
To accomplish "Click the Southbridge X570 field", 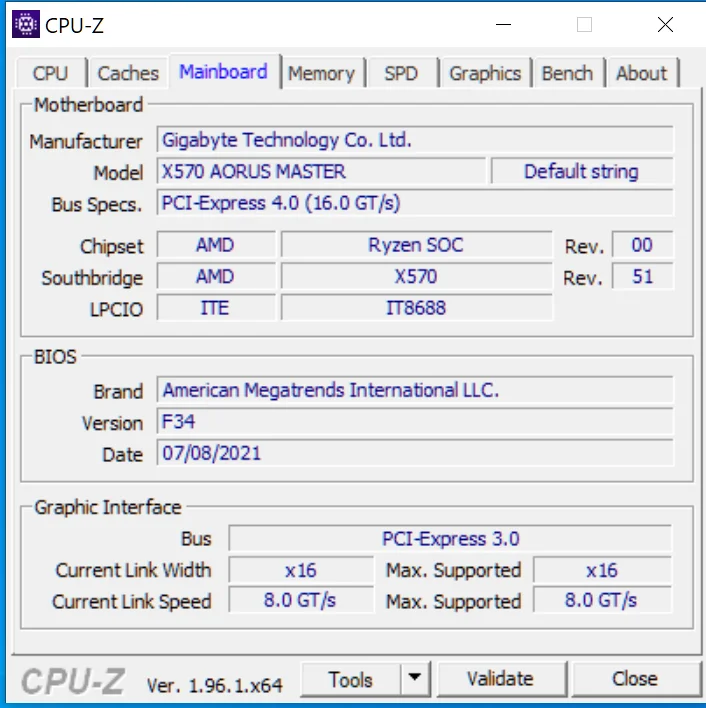I will [x=416, y=276].
